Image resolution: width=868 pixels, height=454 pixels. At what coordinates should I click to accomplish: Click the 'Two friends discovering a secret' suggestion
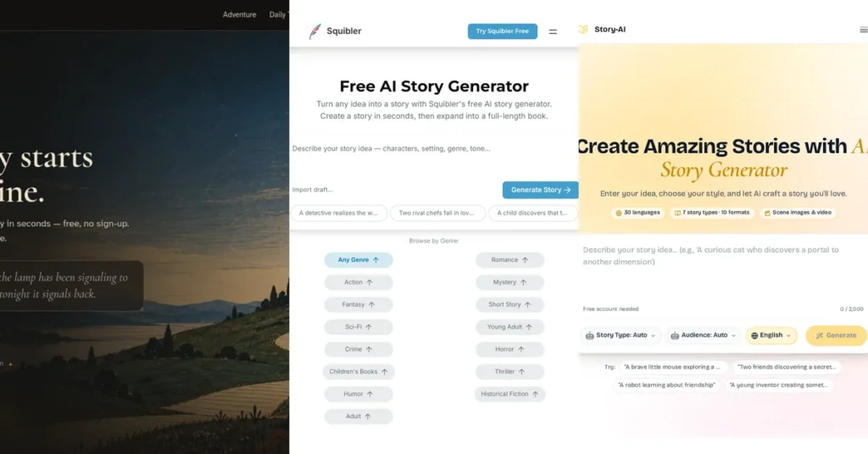(x=787, y=367)
